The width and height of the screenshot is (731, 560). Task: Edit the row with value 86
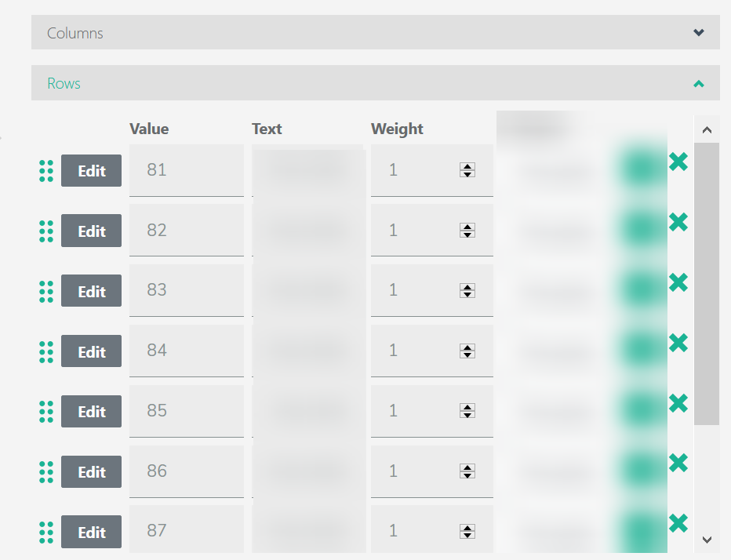91,472
